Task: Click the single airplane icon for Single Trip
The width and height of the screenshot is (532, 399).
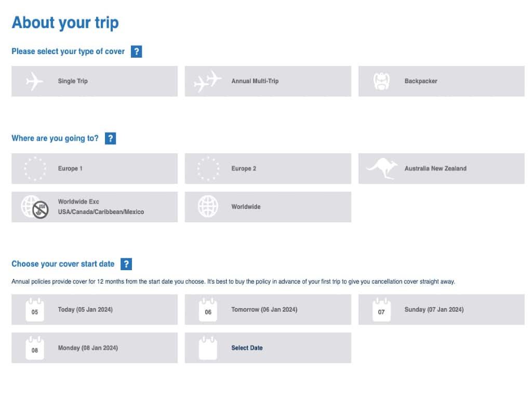Action: tap(35, 82)
